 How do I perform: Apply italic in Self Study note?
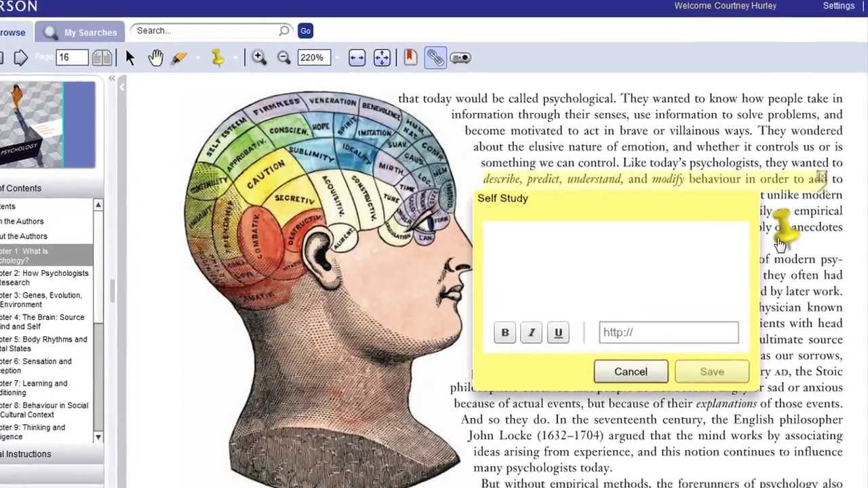532,332
